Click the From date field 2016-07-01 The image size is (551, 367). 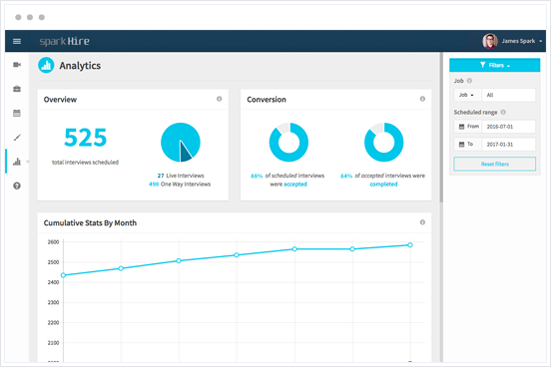508,127
